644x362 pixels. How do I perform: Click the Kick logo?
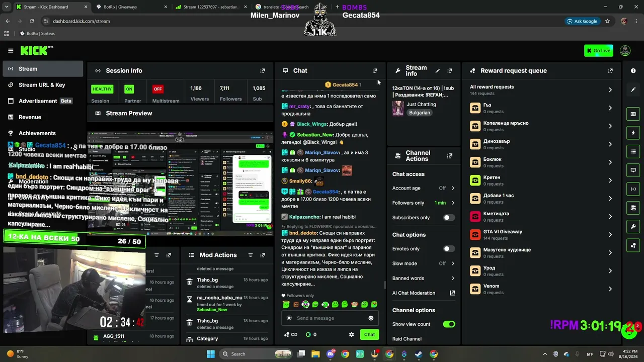(36, 50)
